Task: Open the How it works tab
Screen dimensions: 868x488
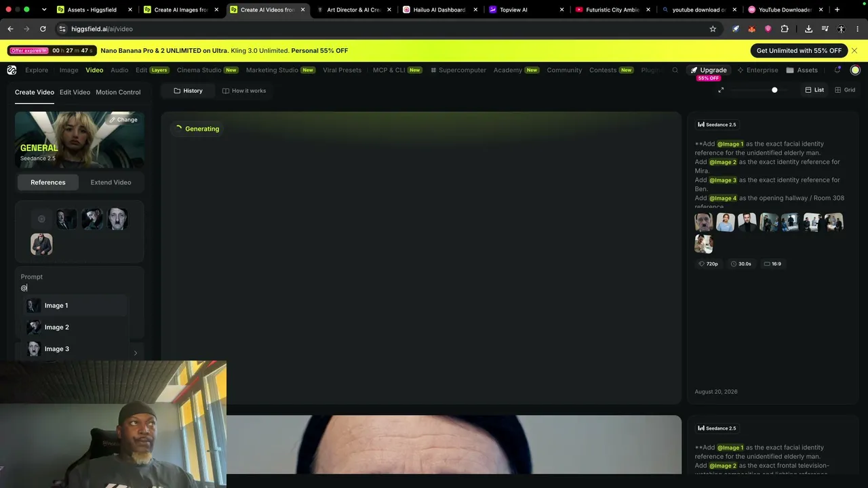Action: click(x=244, y=91)
